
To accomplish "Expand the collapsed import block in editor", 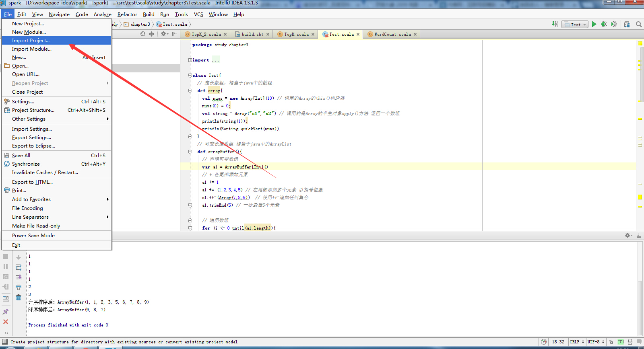I will [x=190, y=60].
